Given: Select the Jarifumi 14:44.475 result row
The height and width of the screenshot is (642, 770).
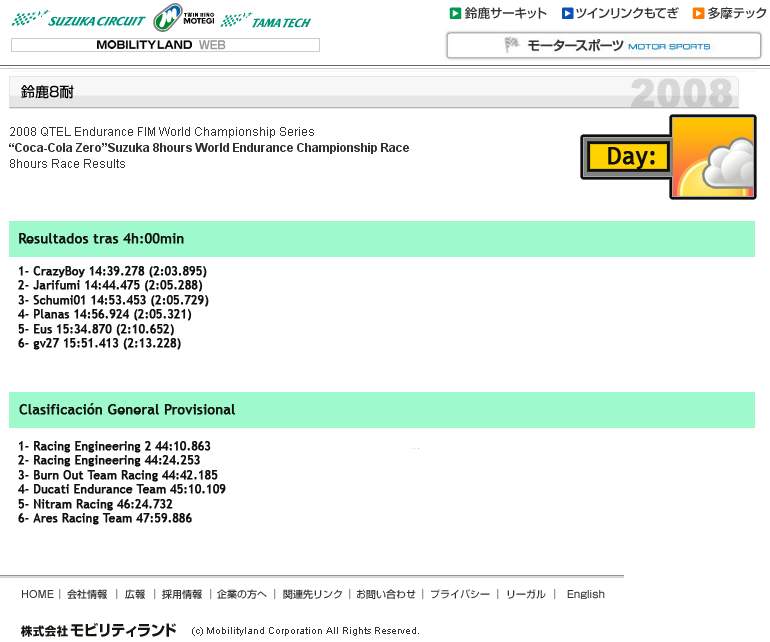Looking at the screenshot, I should click(110, 285).
